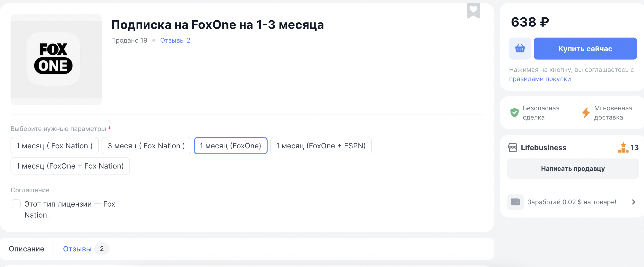Choose 1 месяц (FoxOne + ESPN) option
644x267 pixels.
tap(321, 146)
